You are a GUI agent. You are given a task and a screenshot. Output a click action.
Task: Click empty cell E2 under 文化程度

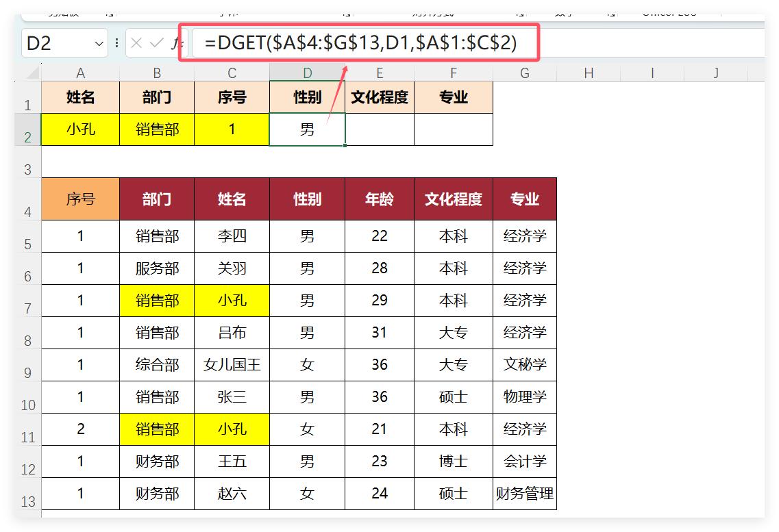[x=380, y=129]
